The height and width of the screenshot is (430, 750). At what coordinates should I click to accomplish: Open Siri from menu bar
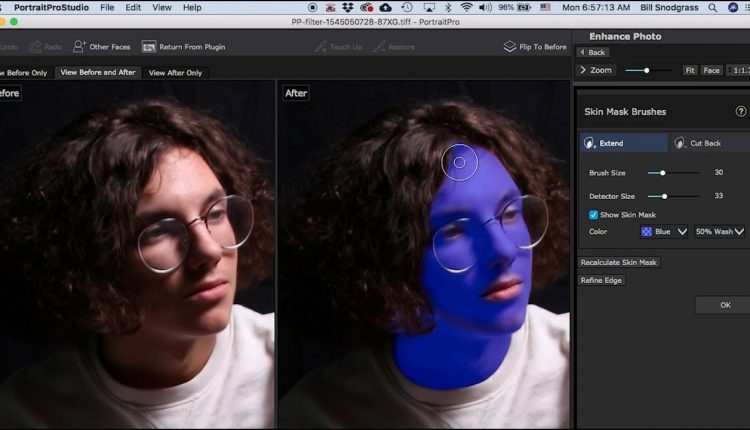click(x=733, y=8)
